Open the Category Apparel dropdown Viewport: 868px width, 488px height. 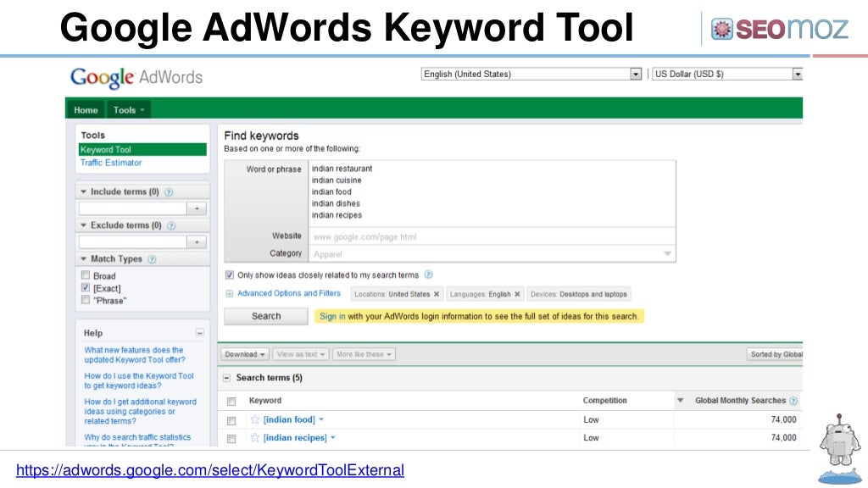[492, 254]
